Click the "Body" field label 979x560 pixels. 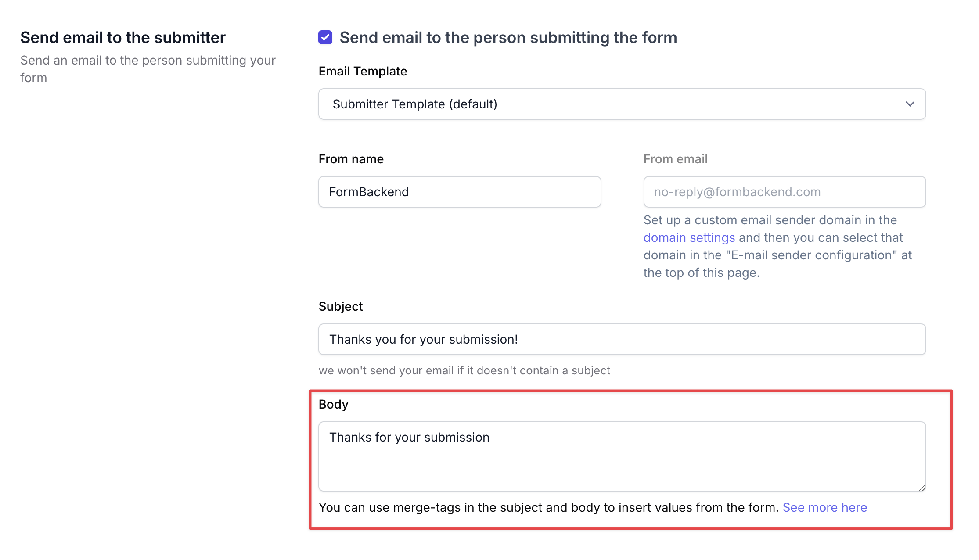[x=333, y=404]
